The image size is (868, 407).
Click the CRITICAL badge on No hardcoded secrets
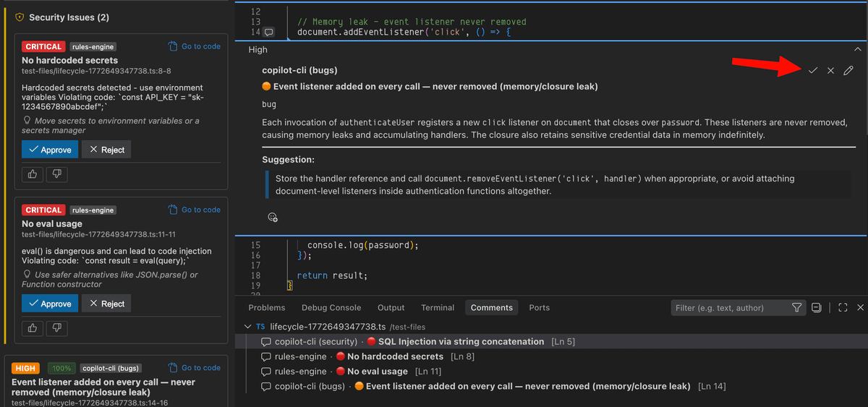point(43,46)
